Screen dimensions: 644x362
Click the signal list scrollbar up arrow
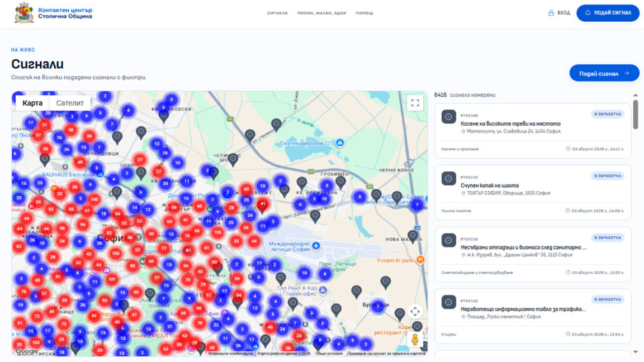point(636,95)
